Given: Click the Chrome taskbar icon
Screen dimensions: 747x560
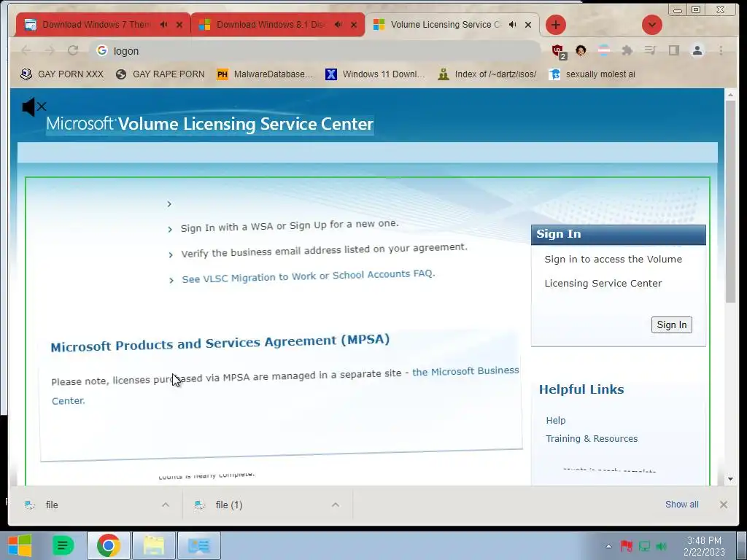Looking at the screenshot, I should [x=109, y=545].
